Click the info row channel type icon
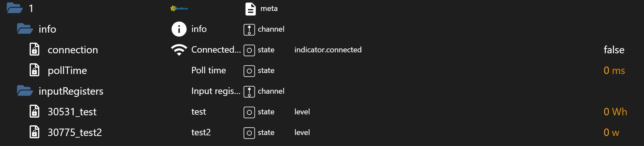The height and width of the screenshot is (146, 644). [249, 29]
